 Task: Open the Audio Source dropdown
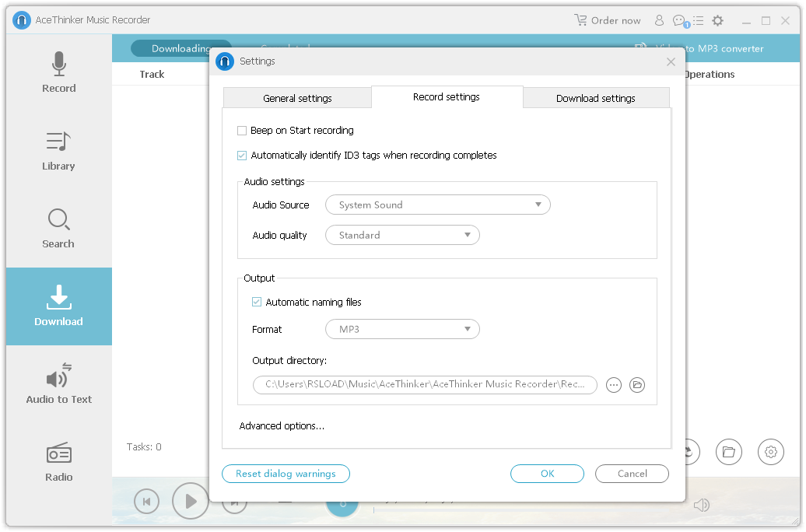(x=438, y=205)
